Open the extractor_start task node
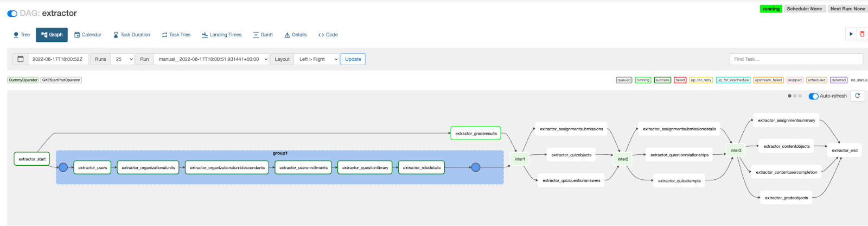The image size is (868, 226). [32, 159]
